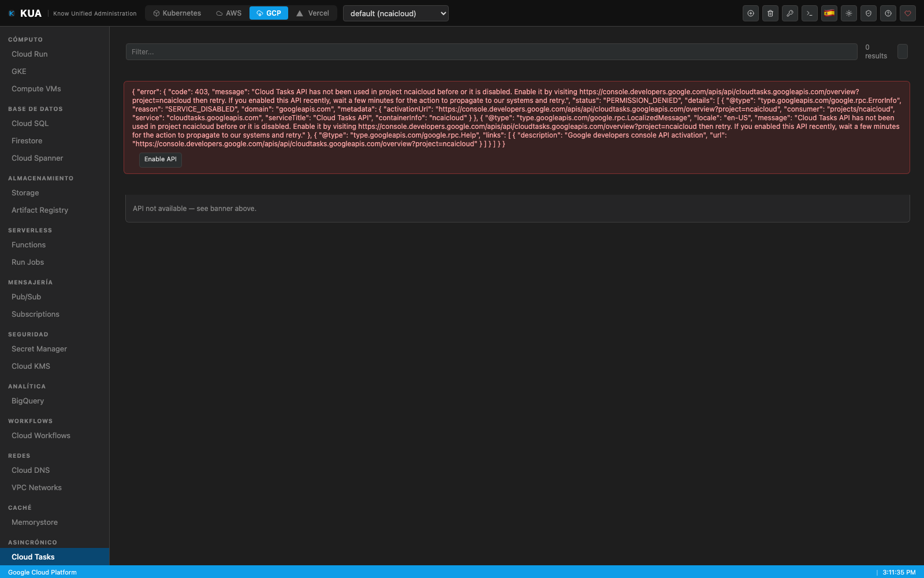Switch to the Vercel provider tab

tap(313, 13)
